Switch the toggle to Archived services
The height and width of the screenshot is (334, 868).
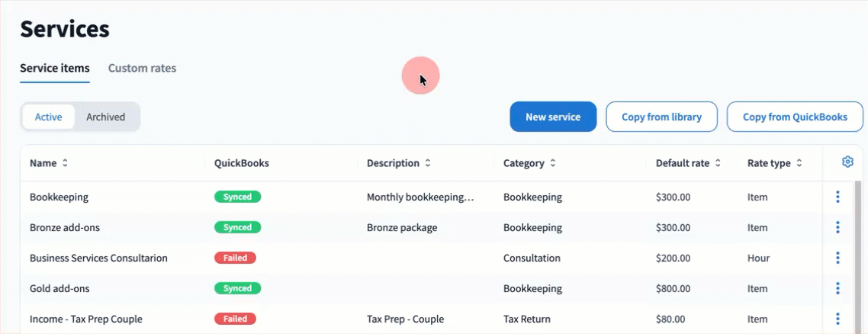pos(105,117)
